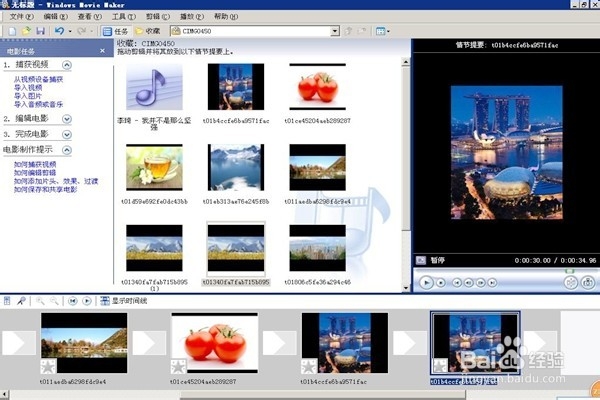Play the storyboard
Screen dimensions: 600x400
click(87, 301)
